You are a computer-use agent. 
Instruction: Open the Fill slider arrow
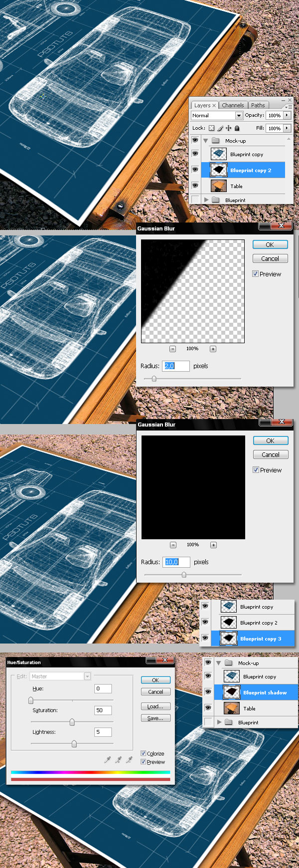[287, 128]
